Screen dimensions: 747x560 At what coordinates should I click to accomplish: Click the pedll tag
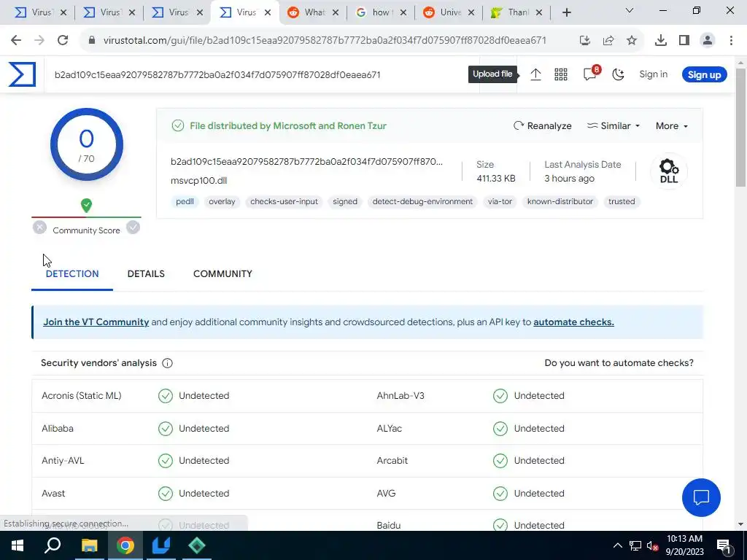[x=185, y=201]
